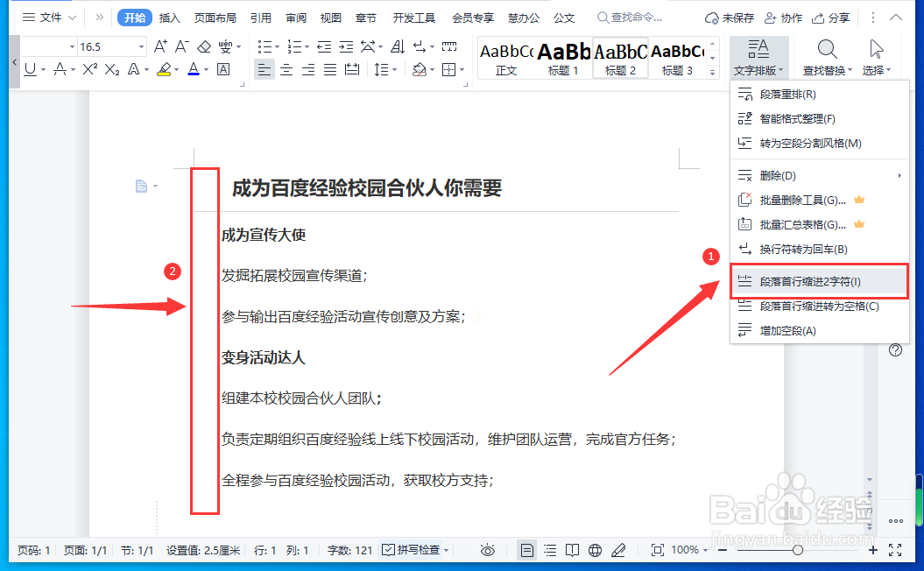Switch to page layout view icon
924x571 pixels.
click(x=527, y=550)
